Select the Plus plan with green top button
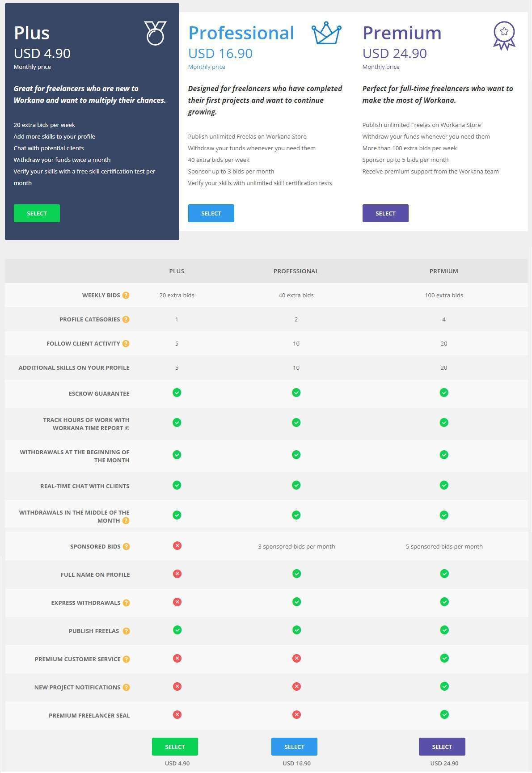 [x=37, y=213]
